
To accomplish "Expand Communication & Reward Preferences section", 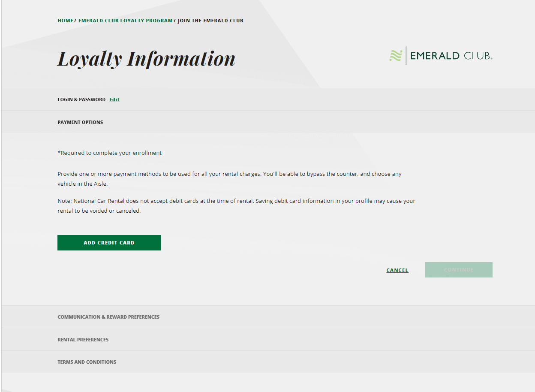I will (x=268, y=317).
